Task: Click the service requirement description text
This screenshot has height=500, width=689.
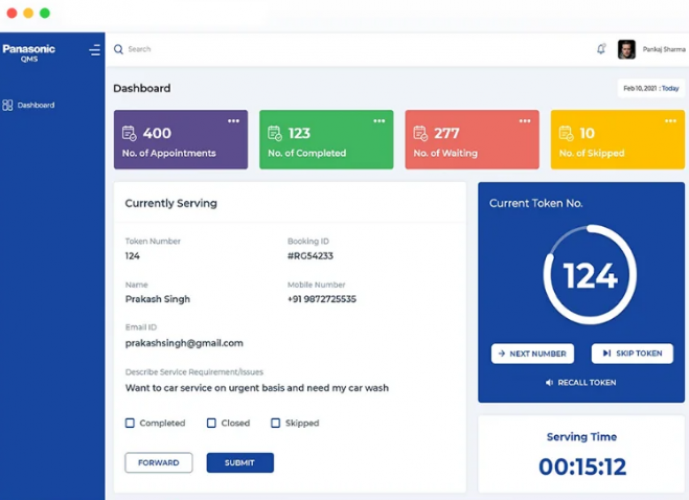Action: (x=257, y=388)
